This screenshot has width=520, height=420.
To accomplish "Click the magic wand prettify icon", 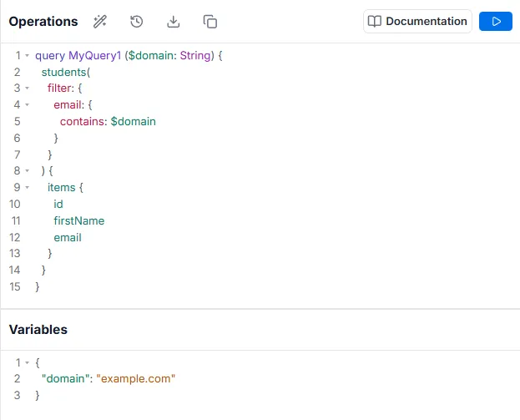I will click(100, 22).
